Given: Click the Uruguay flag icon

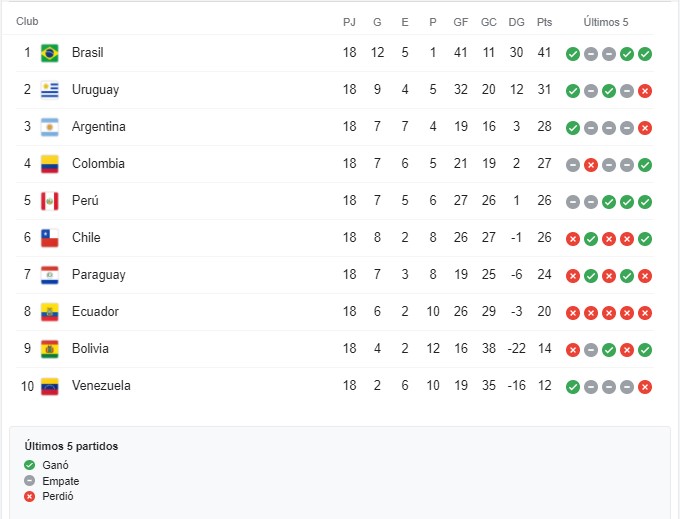Looking at the screenshot, I should coord(50,90).
